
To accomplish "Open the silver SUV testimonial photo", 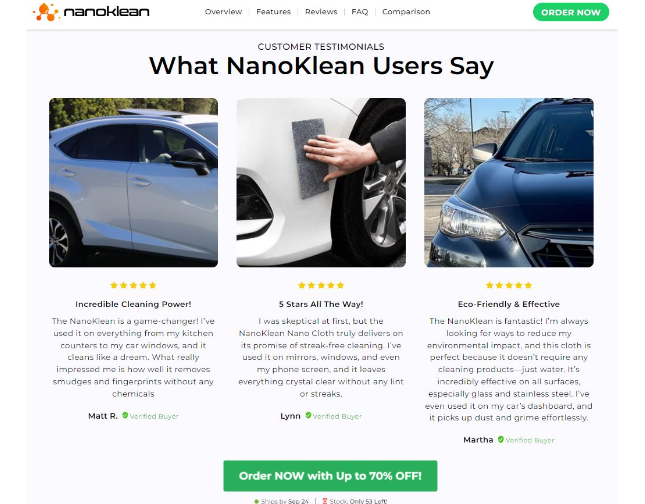I will tap(133, 182).
